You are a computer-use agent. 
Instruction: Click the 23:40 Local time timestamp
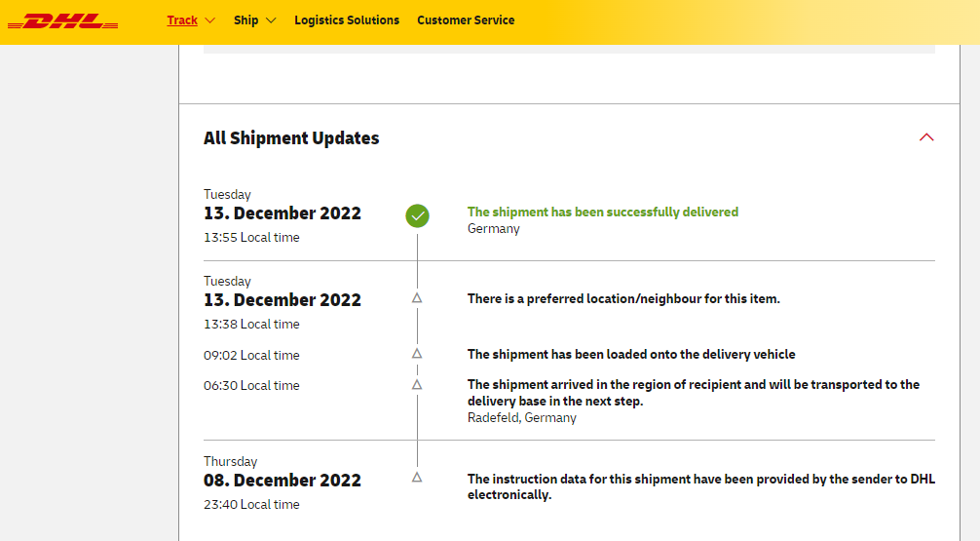[x=251, y=505]
